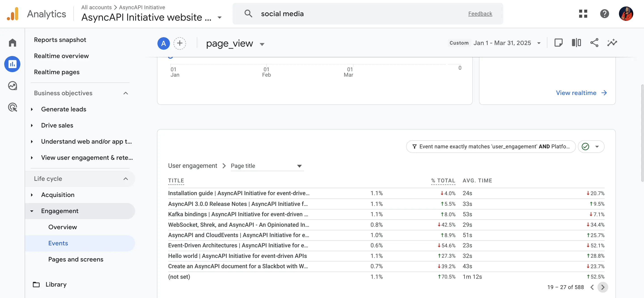
Task: Collapse the Life cycle section
Action: point(126,179)
